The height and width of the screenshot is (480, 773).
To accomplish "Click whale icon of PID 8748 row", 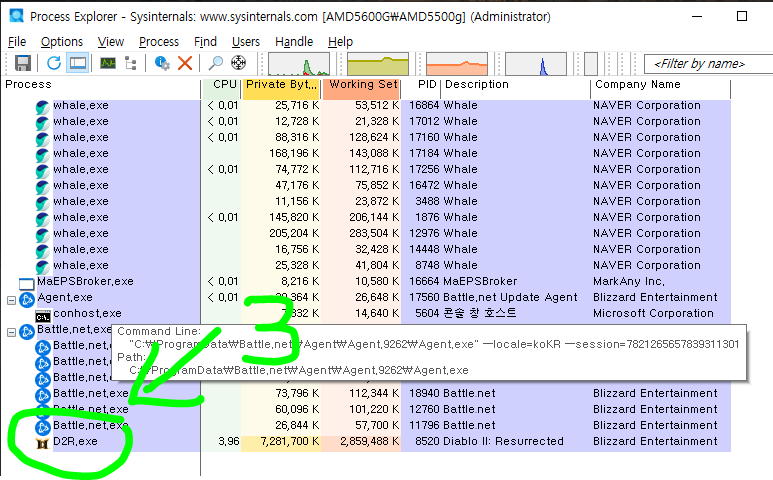I will pos(42,267).
